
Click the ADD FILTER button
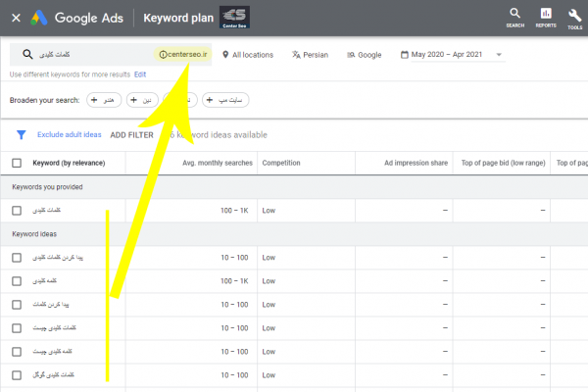click(x=131, y=135)
